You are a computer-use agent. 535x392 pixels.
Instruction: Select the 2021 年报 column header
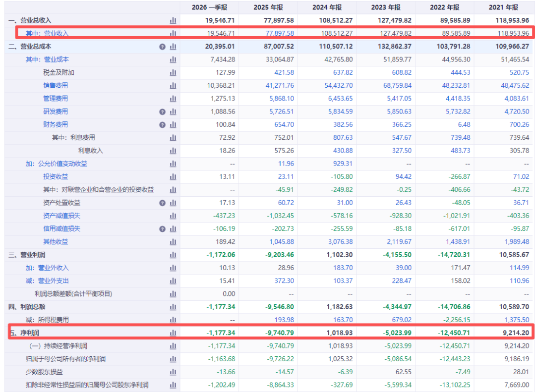503,7
